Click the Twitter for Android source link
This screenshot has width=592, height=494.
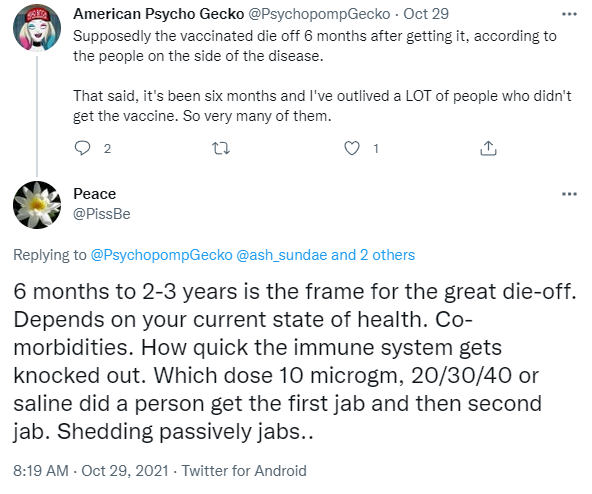click(x=244, y=471)
